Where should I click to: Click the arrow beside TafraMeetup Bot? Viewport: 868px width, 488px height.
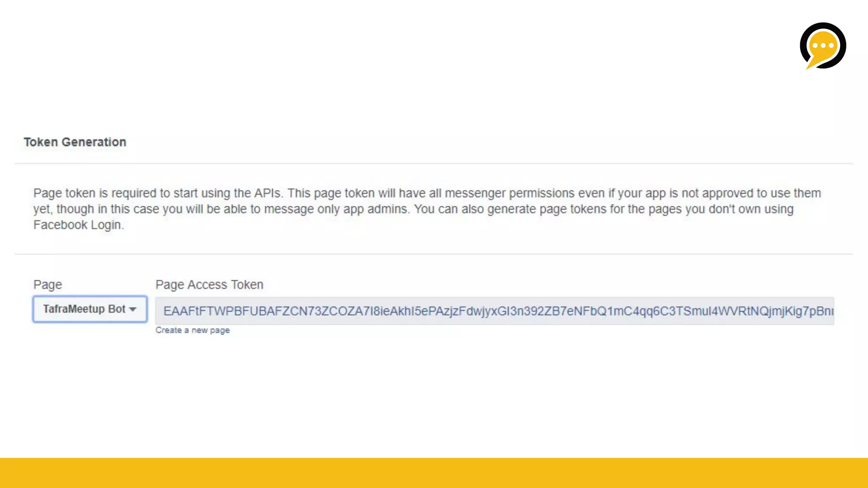tap(133, 310)
